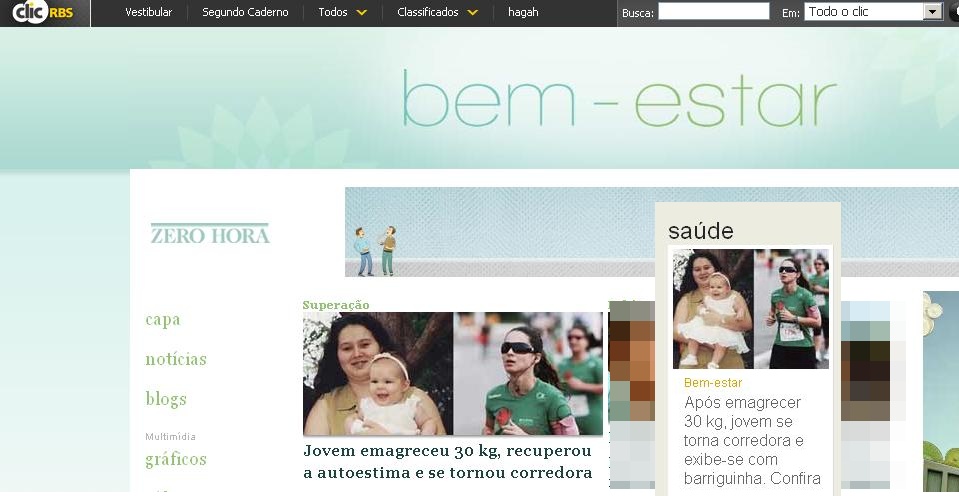This screenshot has width=959, height=496.
Task: Click the two cartoon men illustration
Action: click(x=375, y=251)
